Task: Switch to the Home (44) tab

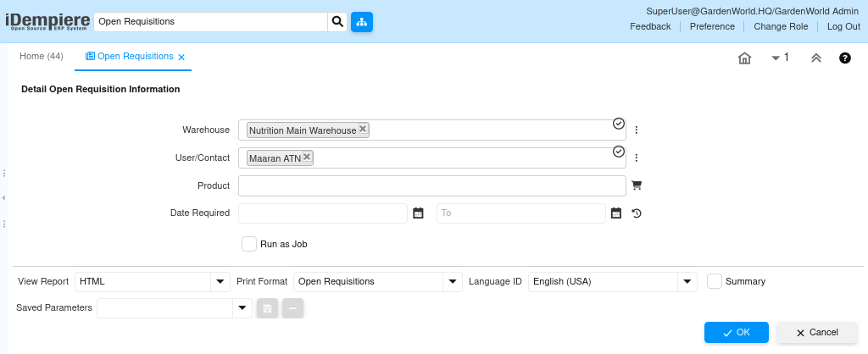Action: (x=42, y=57)
